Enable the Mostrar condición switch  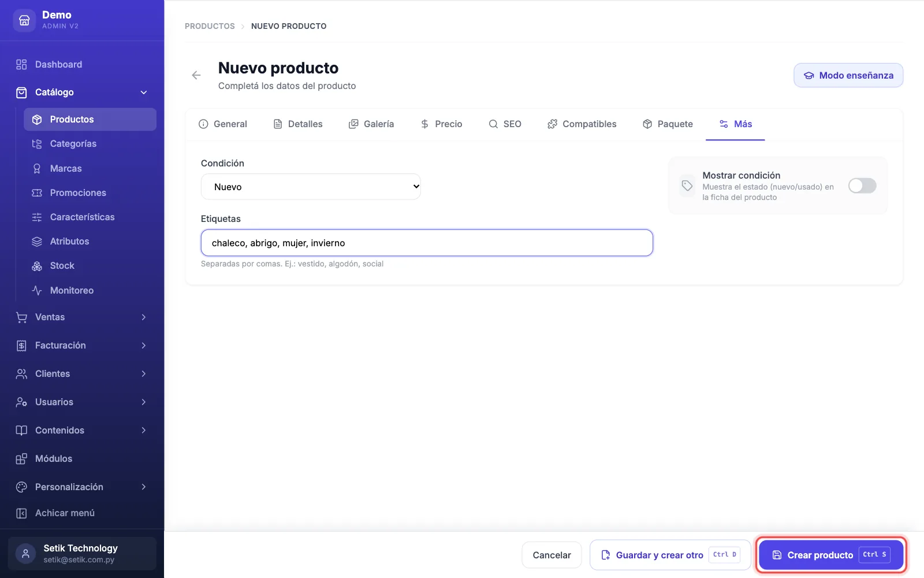point(862,186)
